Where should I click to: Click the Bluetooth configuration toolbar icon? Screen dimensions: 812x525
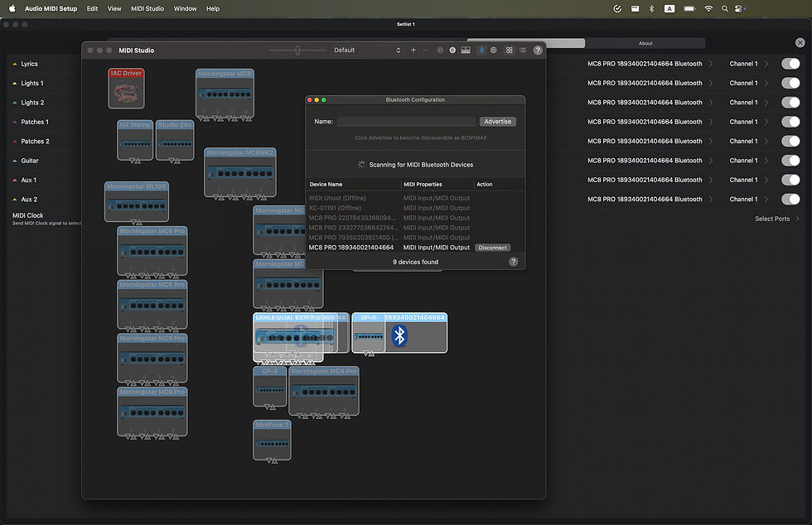[x=481, y=51]
